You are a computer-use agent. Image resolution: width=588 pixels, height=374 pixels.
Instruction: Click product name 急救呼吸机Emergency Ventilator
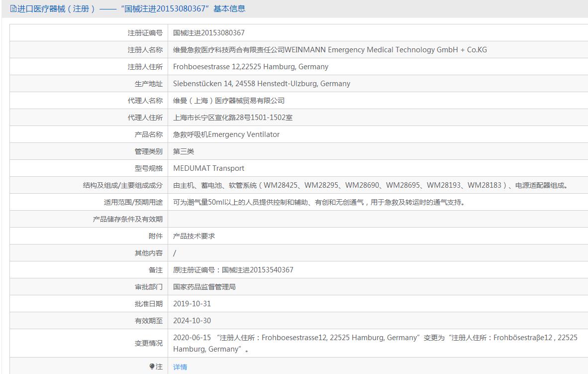(226, 134)
